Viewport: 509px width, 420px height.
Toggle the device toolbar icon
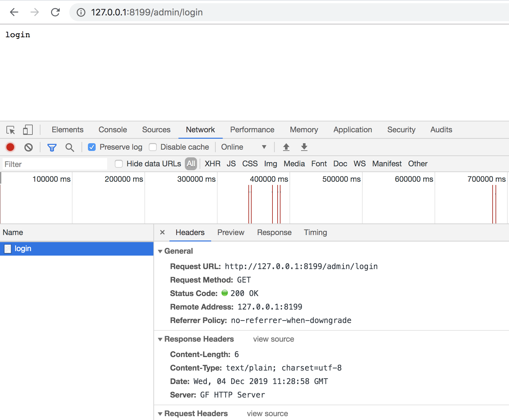click(x=28, y=130)
